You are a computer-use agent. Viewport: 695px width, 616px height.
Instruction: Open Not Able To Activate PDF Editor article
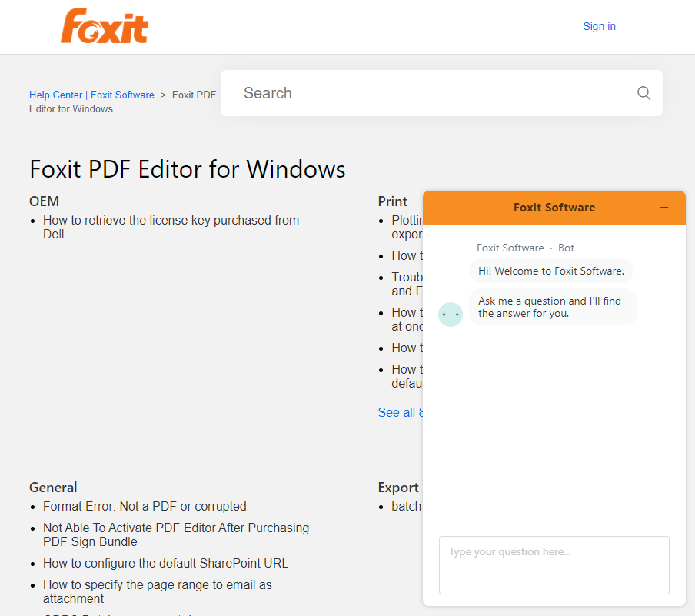coord(176,534)
